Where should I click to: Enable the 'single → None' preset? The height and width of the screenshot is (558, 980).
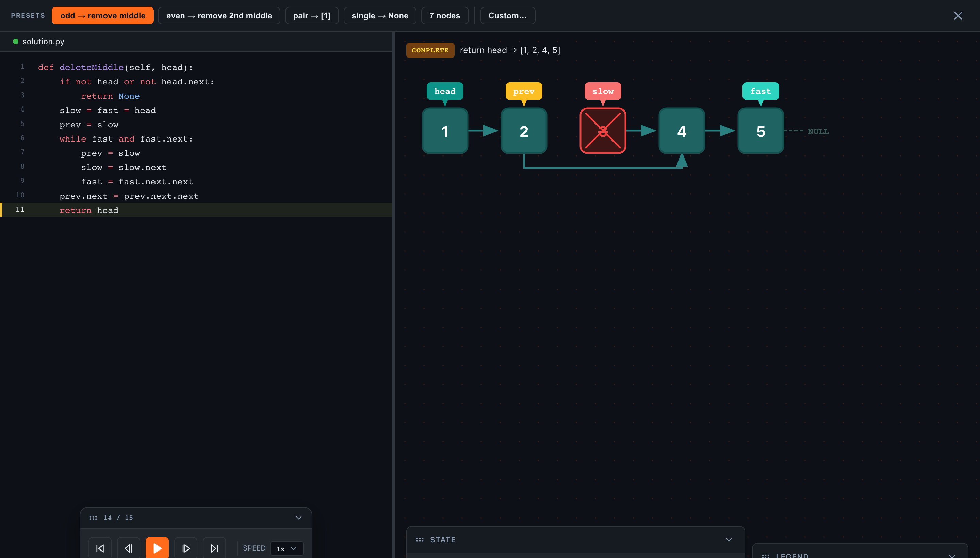(379, 15)
